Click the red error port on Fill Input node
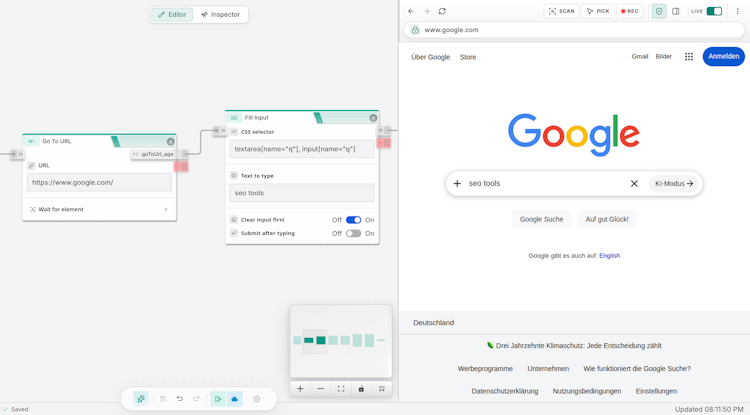Image resolution: width=750 pixels, height=415 pixels. point(384,142)
